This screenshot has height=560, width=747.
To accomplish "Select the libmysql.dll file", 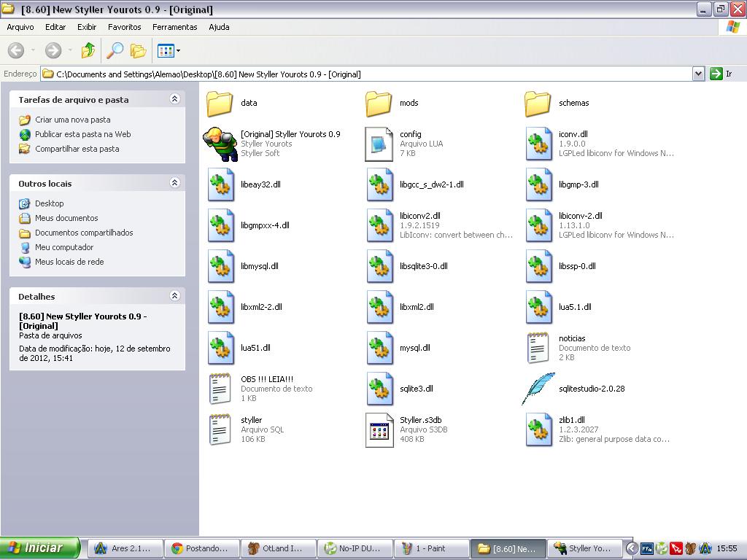I will click(x=243, y=267).
